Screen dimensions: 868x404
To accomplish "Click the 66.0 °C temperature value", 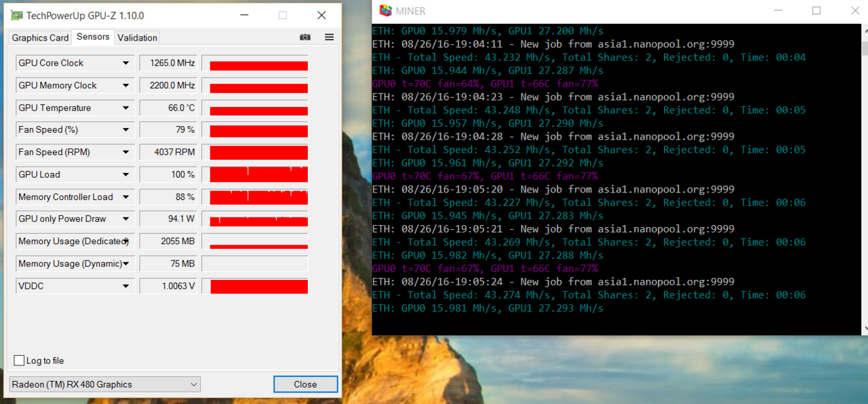I will pos(168,108).
